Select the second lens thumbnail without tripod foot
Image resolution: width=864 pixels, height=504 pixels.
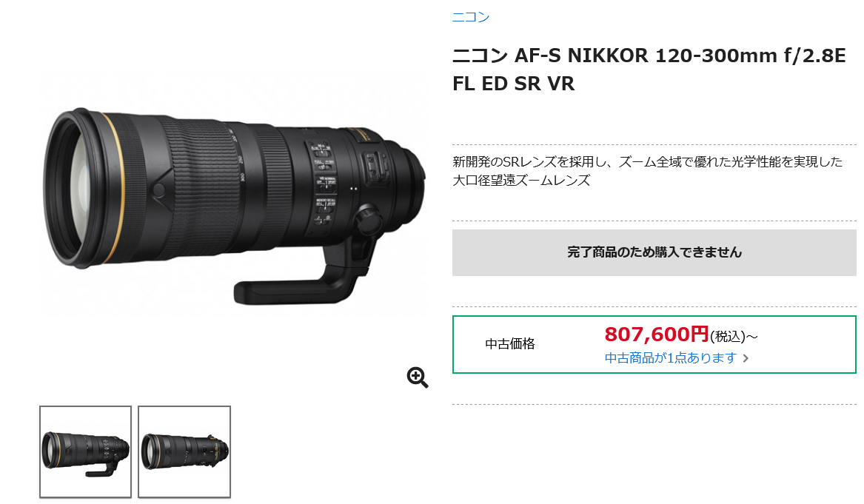click(x=184, y=451)
